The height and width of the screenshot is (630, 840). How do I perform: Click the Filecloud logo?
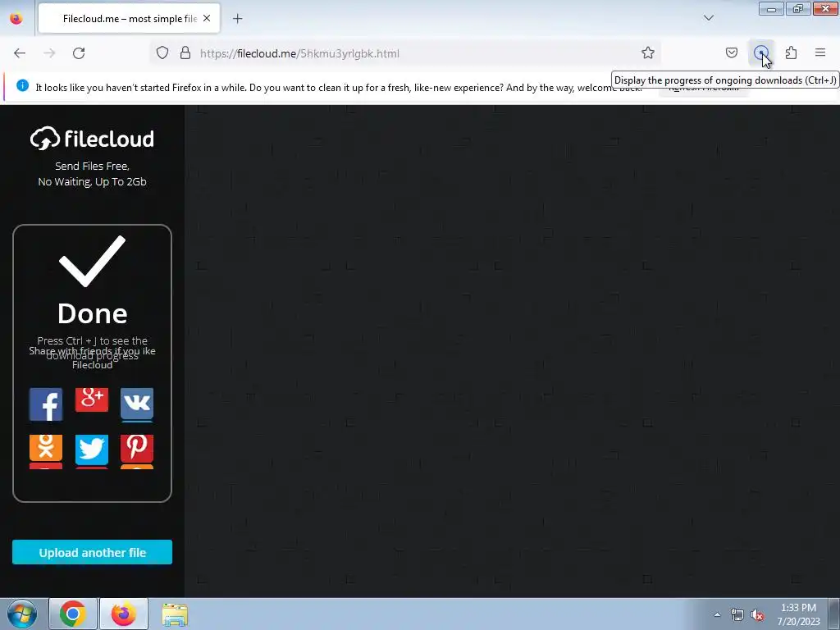[92, 139]
